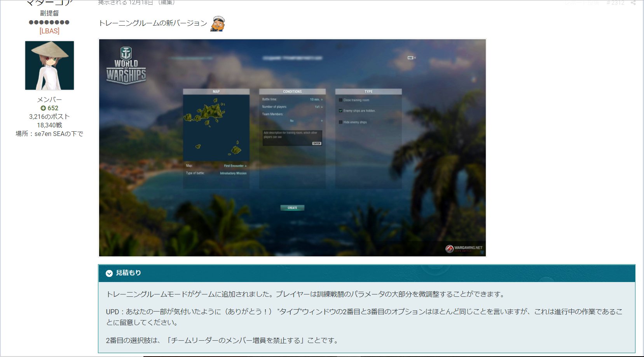Open the poster's avatar with conical hat

pos(49,66)
